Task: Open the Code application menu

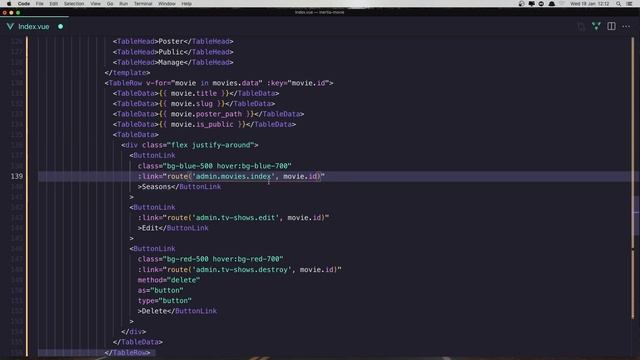Action: coord(24,4)
